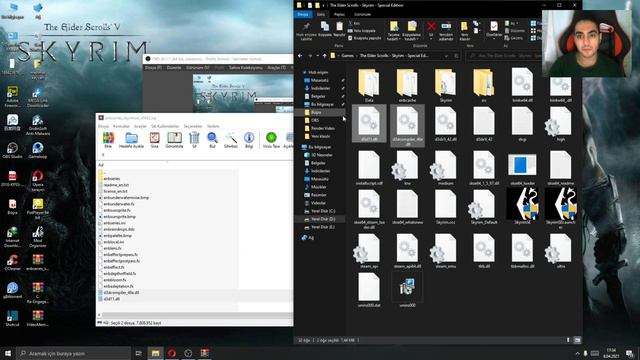The height and width of the screenshot is (360, 640).
Task: Open Sahne Koleksiyonu menu in OBS window
Action: pos(245,67)
